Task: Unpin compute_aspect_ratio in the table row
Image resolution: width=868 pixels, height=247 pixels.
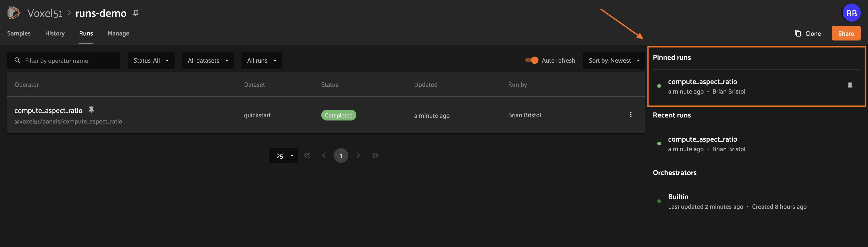Action: [91, 110]
